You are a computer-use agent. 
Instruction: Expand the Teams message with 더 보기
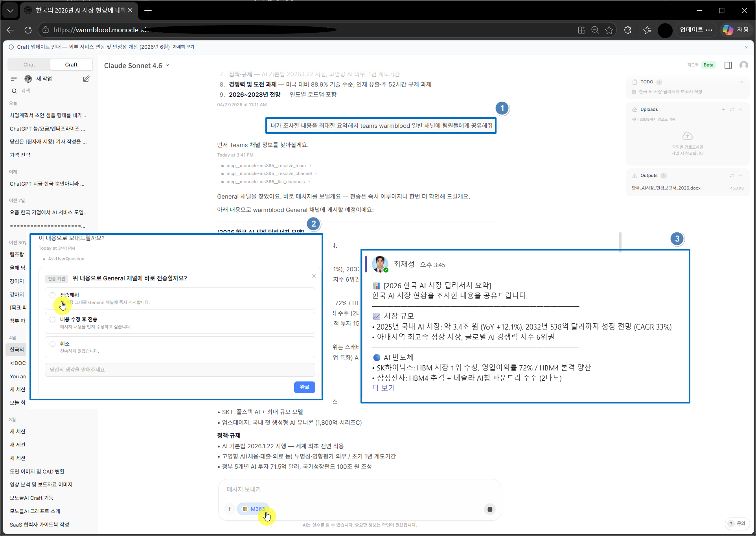coord(383,388)
